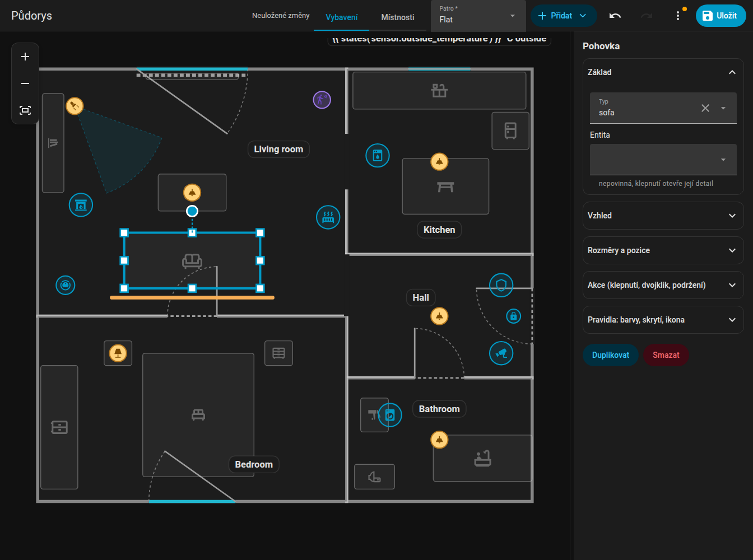Click the Living room label
The image size is (753, 560).
click(278, 150)
